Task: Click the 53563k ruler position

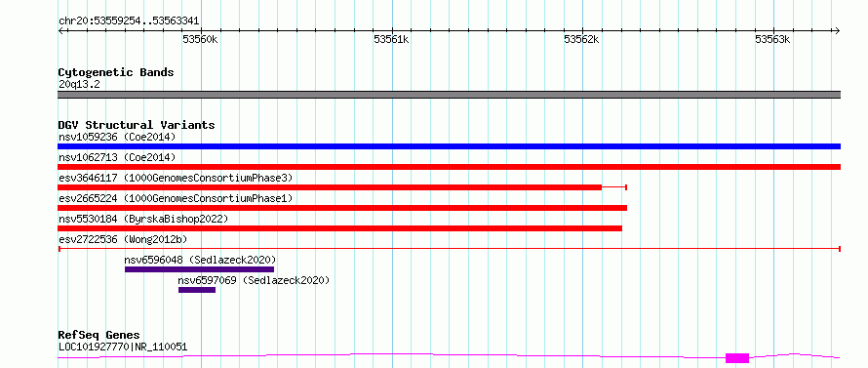Action: pos(772,39)
